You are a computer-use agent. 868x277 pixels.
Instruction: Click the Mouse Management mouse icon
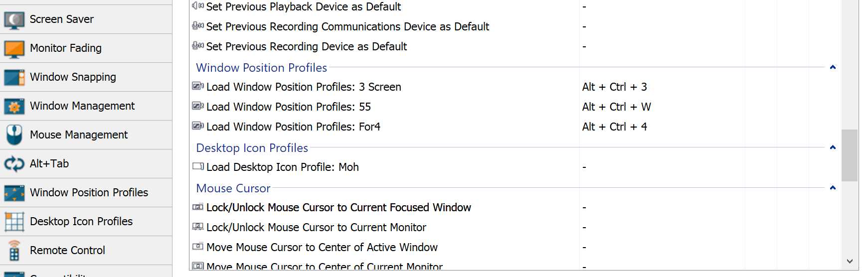tap(14, 135)
